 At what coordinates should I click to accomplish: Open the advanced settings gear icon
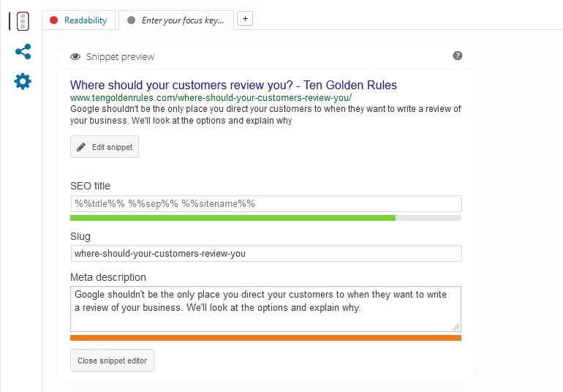click(23, 82)
